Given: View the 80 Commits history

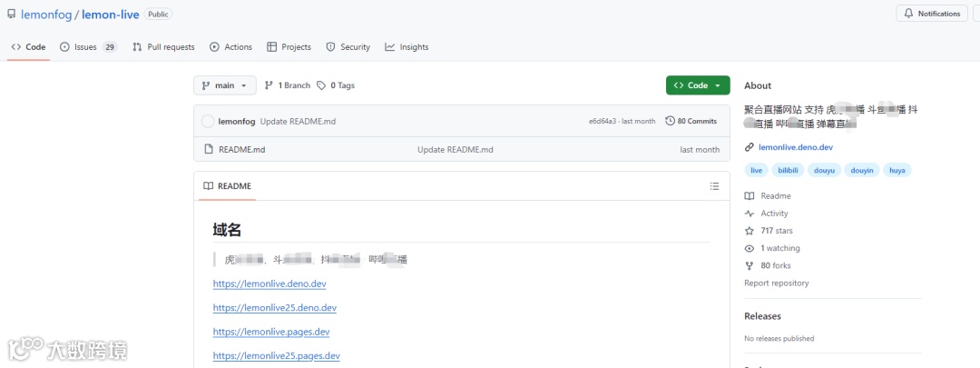Looking at the screenshot, I should [x=691, y=122].
